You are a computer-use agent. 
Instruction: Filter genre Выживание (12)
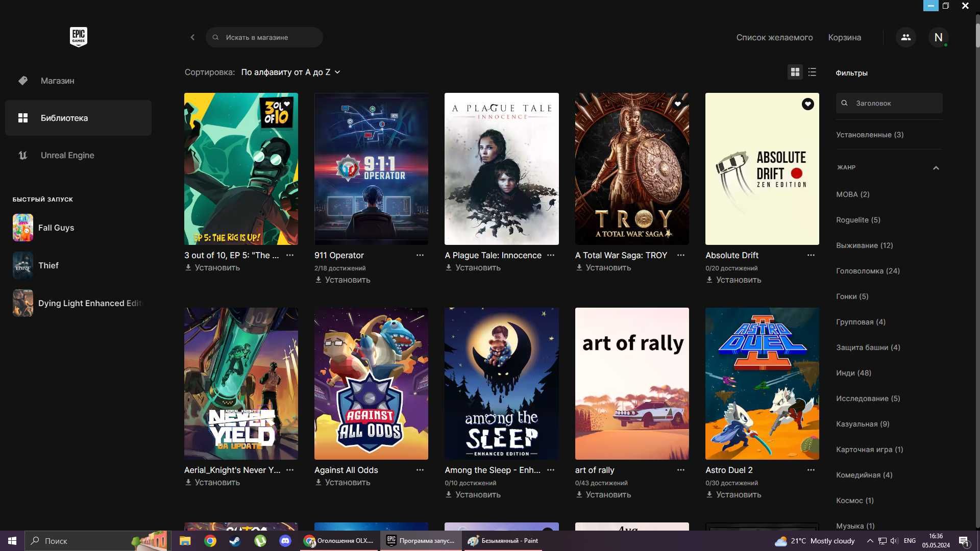click(x=864, y=245)
